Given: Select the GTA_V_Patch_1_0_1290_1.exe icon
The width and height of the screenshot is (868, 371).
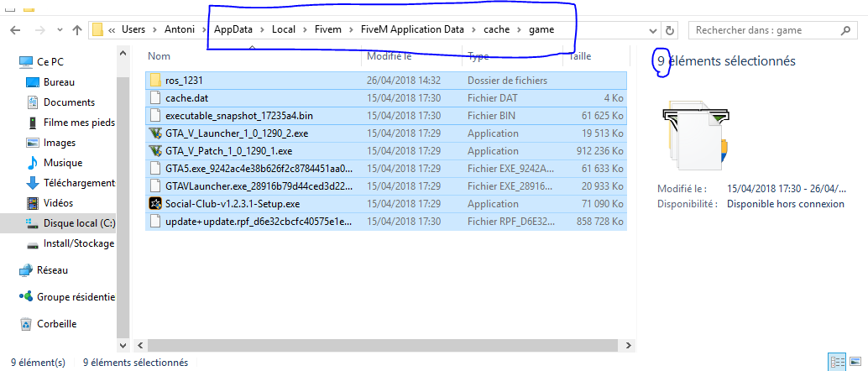Looking at the screenshot, I should (x=155, y=151).
